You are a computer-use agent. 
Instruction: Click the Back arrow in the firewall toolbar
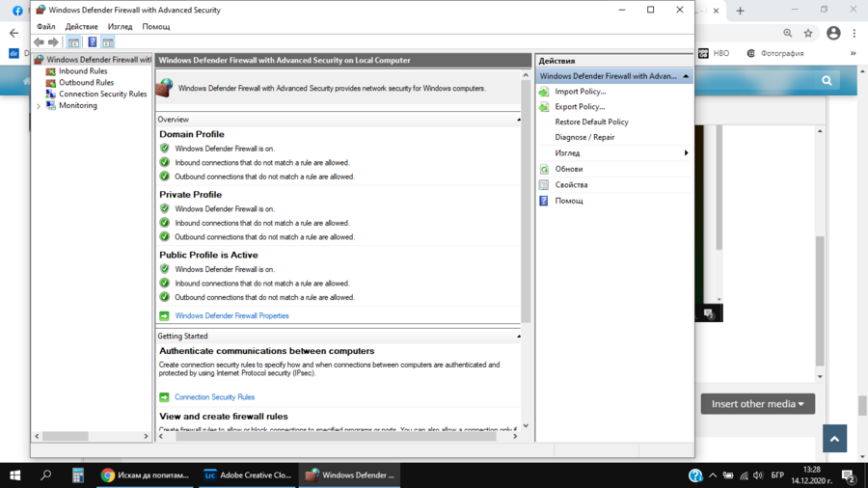coord(39,42)
